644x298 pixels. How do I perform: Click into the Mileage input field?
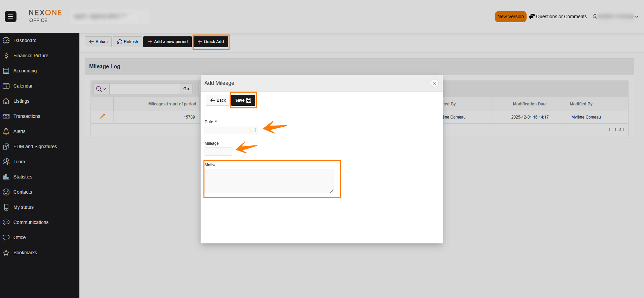tap(218, 152)
